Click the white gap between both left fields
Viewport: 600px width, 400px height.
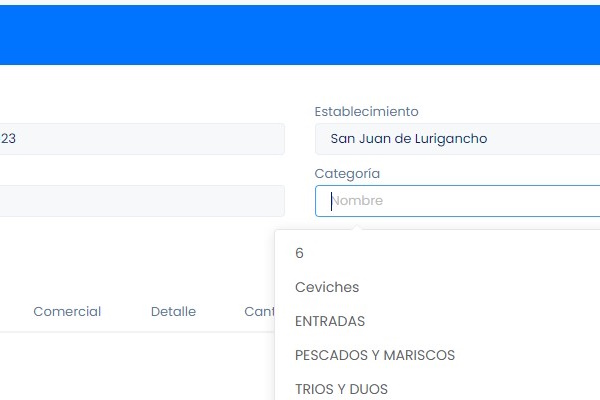tap(140, 170)
